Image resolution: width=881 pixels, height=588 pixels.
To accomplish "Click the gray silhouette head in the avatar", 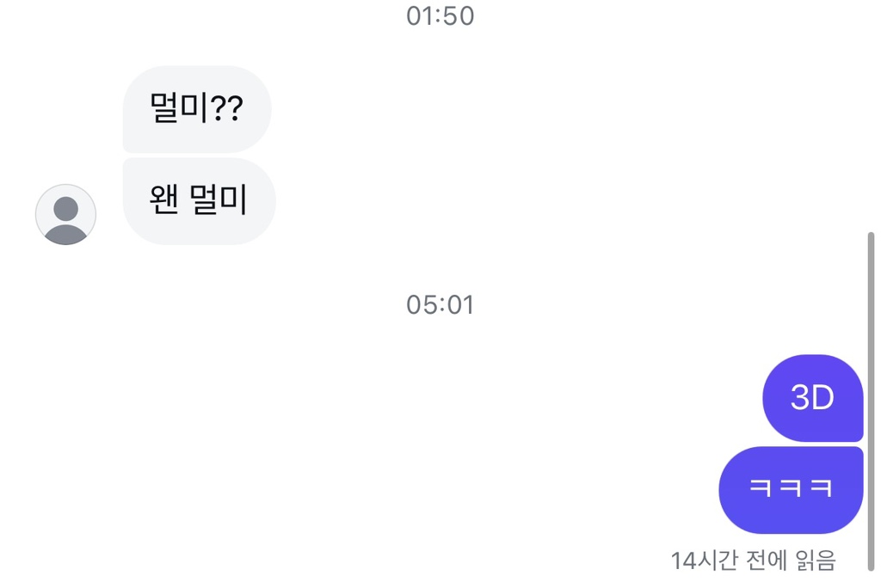I will 65,209.
